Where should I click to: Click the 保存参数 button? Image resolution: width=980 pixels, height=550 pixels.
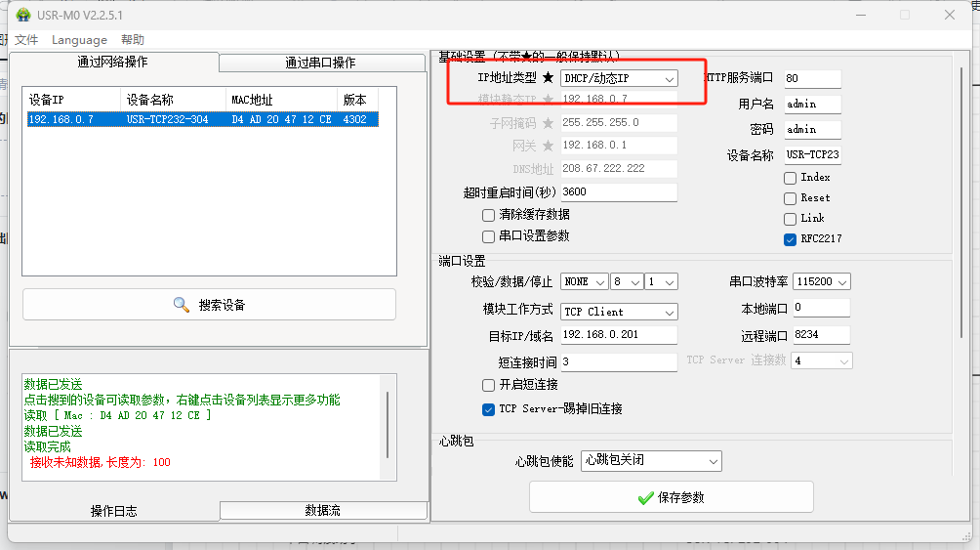tap(672, 497)
